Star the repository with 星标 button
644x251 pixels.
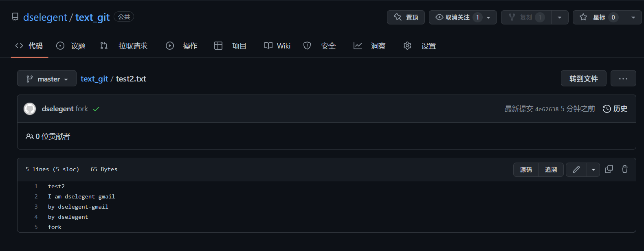pyautogui.click(x=598, y=17)
